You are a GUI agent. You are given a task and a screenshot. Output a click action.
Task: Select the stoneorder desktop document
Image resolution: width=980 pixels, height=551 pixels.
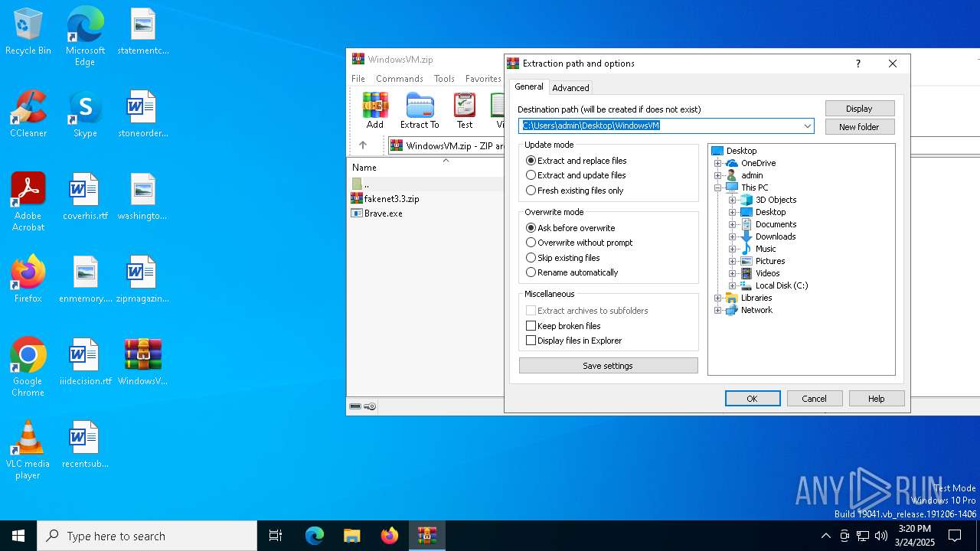(143, 114)
